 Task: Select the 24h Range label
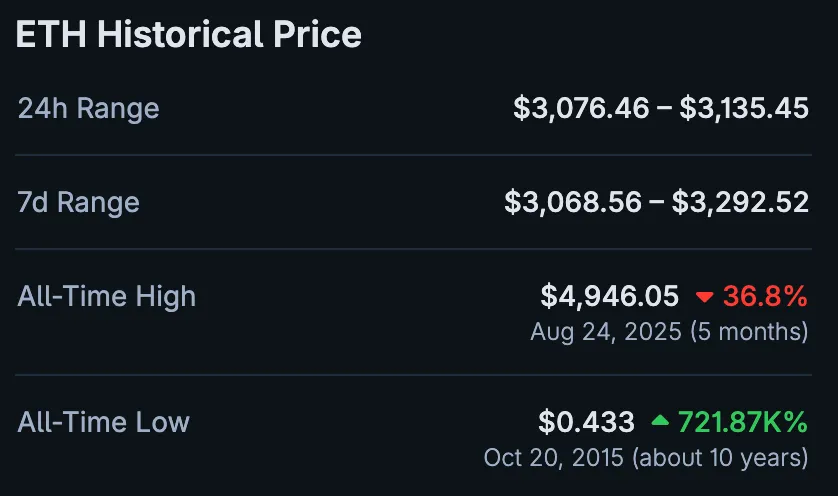[x=88, y=108]
